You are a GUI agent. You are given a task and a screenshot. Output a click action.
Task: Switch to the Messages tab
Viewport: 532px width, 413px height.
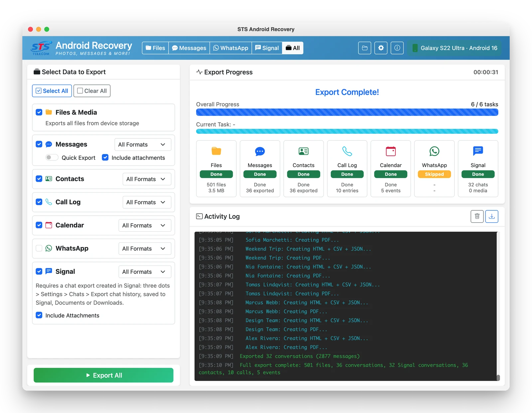coord(189,48)
